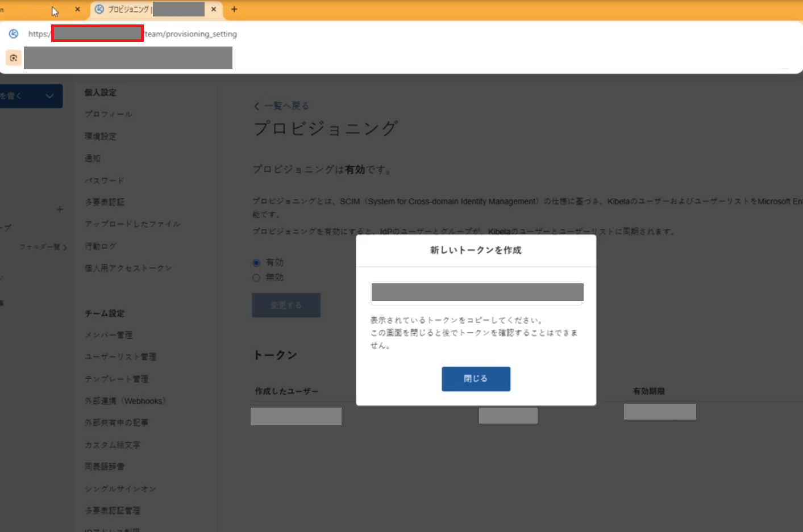Open 多要素認証管理 settings
Viewport: 803px width, 532px height.
coord(113,510)
